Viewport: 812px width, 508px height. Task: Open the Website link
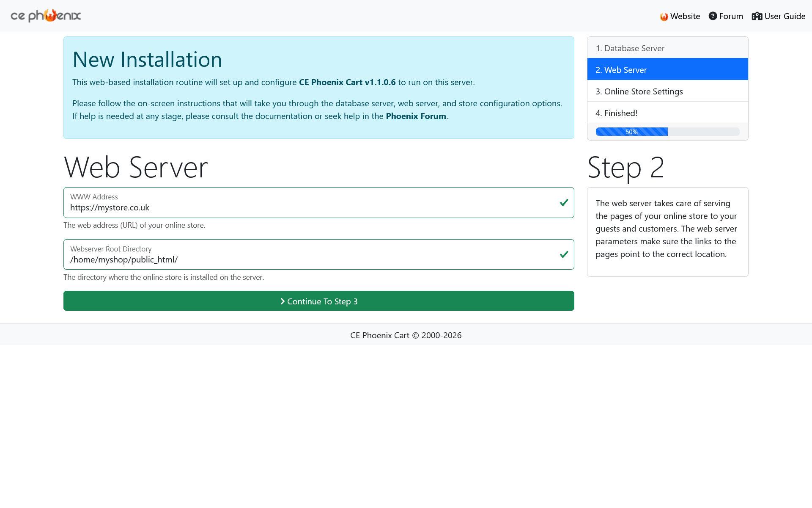click(680, 16)
